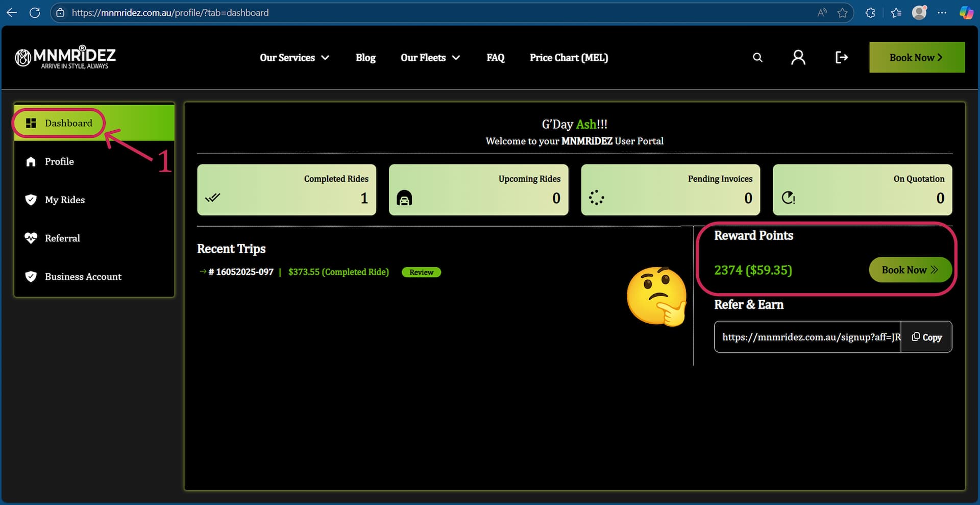Click the Ash username in greeting
Viewport: 980px width, 505px height.
pyautogui.click(x=586, y=124)
